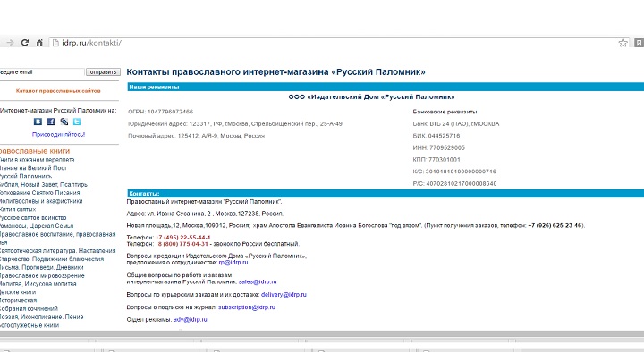Screen dimensions: 644x352
Task: Click the rp@idrp.ru email link
Action: coord(233,263)
